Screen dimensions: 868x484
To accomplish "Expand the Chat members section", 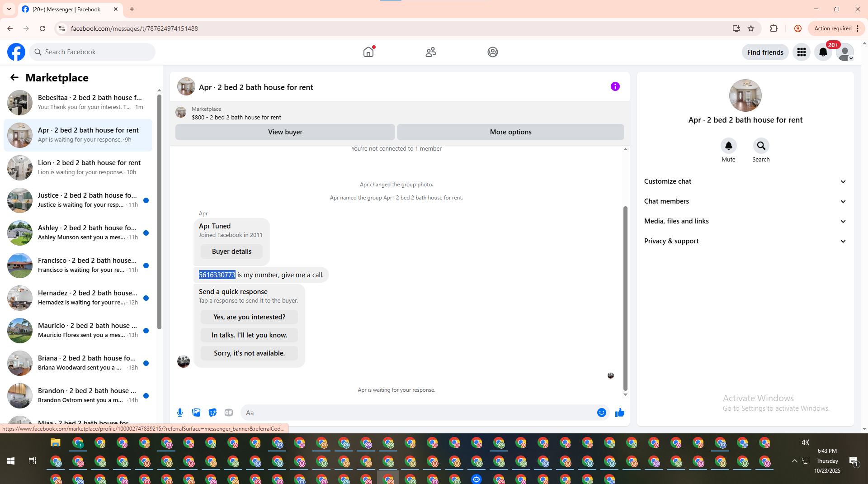I will click(x=745, y=201).
